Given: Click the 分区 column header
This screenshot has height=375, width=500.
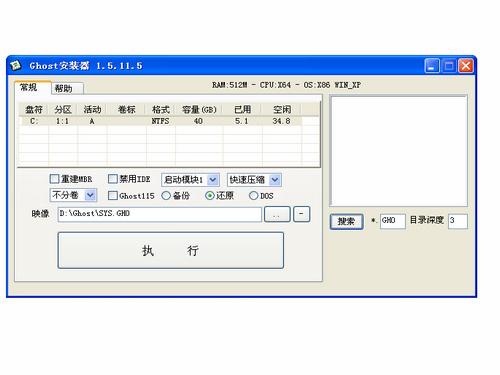Looking at the screenshot, I should coord(63,109).
